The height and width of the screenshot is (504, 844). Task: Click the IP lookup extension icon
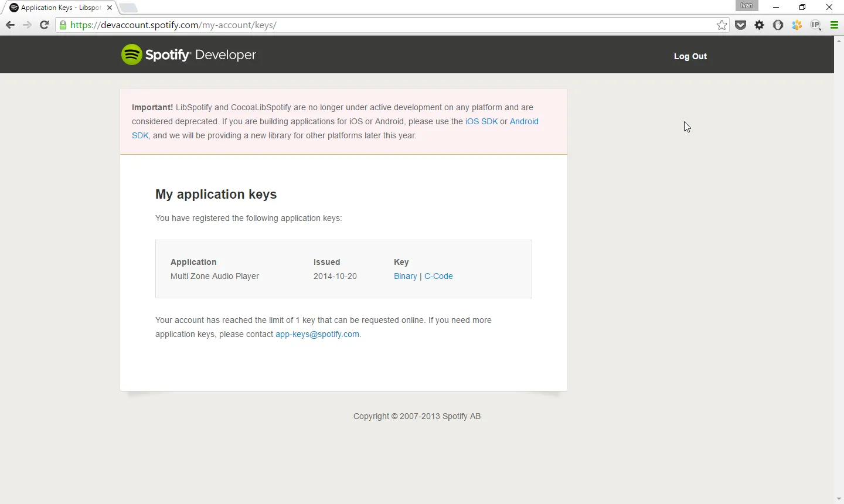point(816,25)
